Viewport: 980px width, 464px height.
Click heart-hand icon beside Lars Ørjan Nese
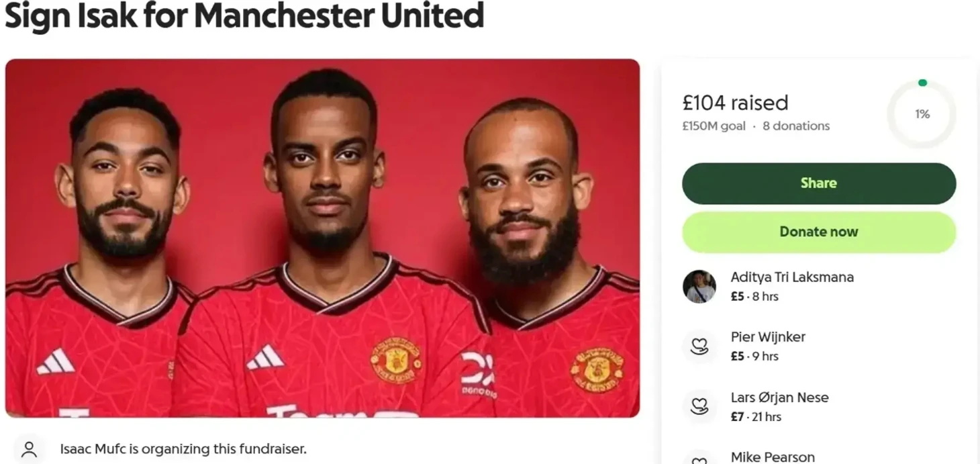pos(699,406)
